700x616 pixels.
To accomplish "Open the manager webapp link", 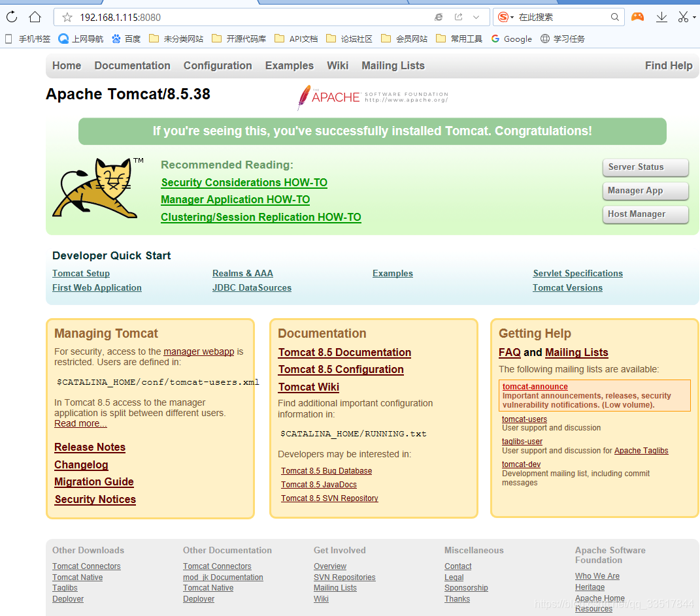I will click(x=199, y=351).
